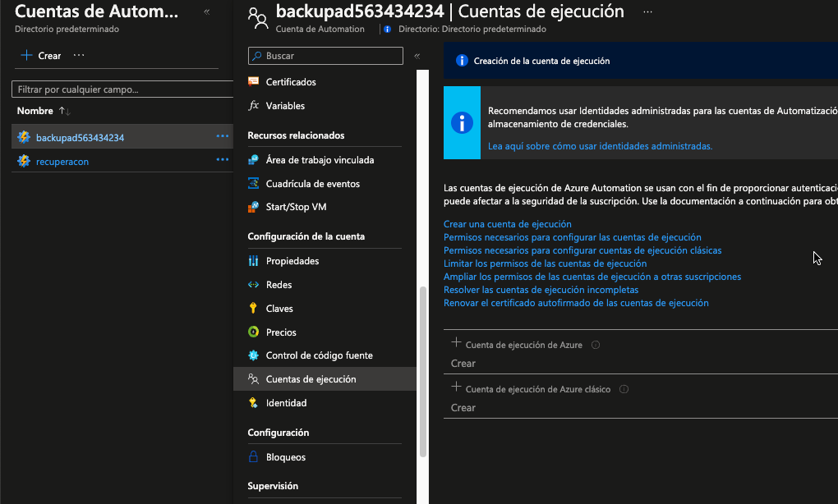Click the Cuadrícula de eventos icon
838x504 pixels.
(254, 184)
